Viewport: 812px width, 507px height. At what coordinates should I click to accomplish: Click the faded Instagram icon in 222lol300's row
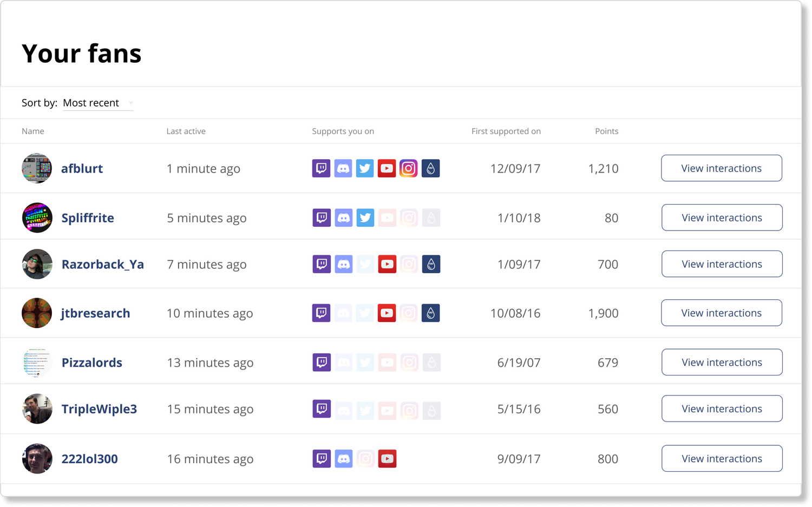[365, 458]
